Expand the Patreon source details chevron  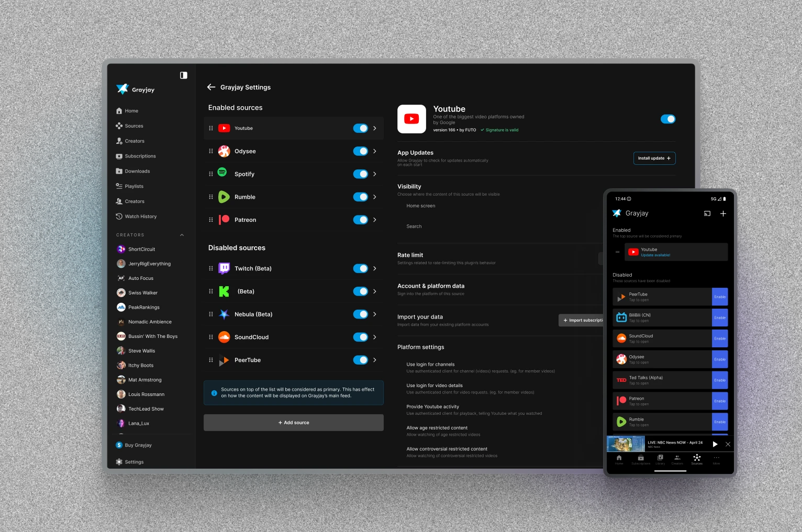pyautogui.click(x=375, y=220)
